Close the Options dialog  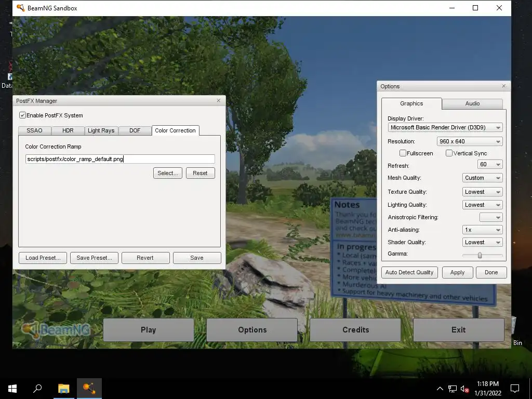pos(504,86)
